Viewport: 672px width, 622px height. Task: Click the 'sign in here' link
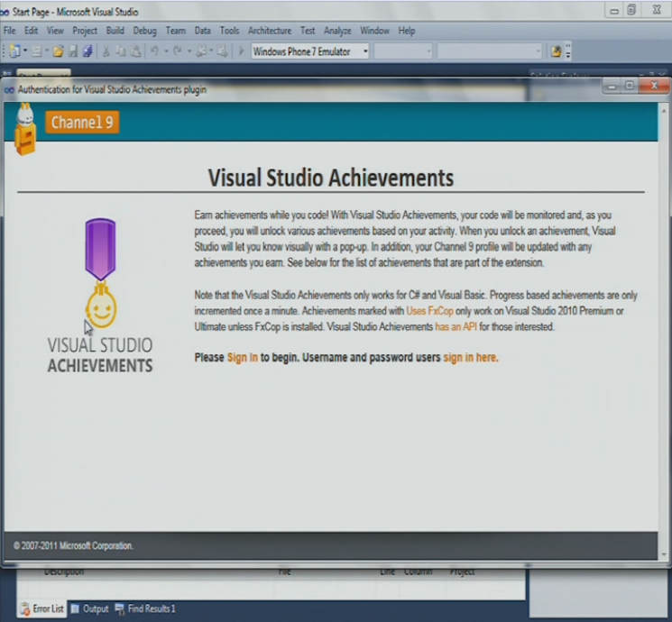471,357
